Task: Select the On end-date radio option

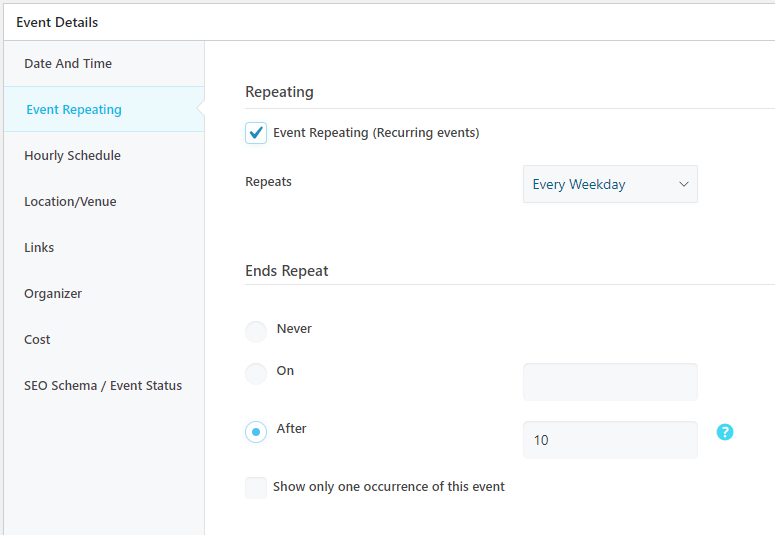Action: coord(256,373)
